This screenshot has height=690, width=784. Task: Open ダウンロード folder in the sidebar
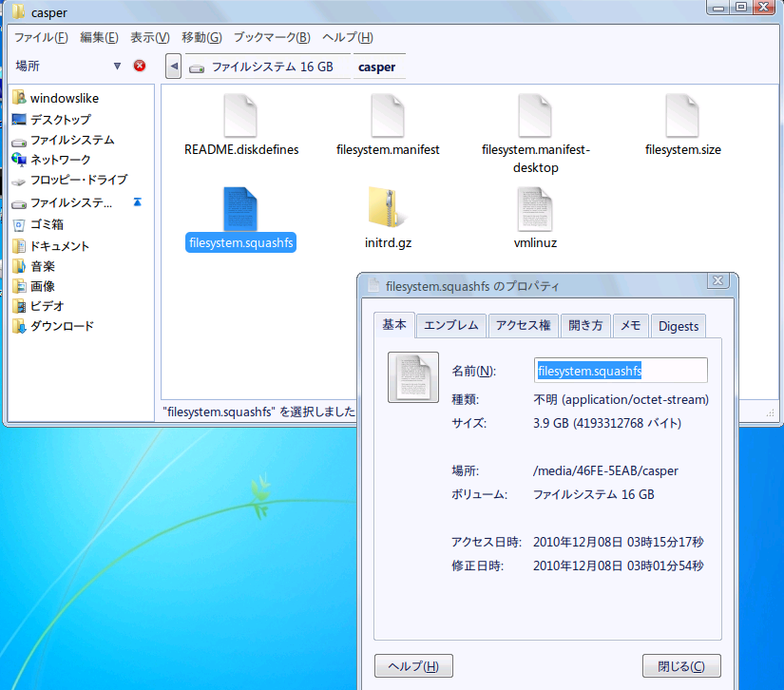tap(53, 326)
